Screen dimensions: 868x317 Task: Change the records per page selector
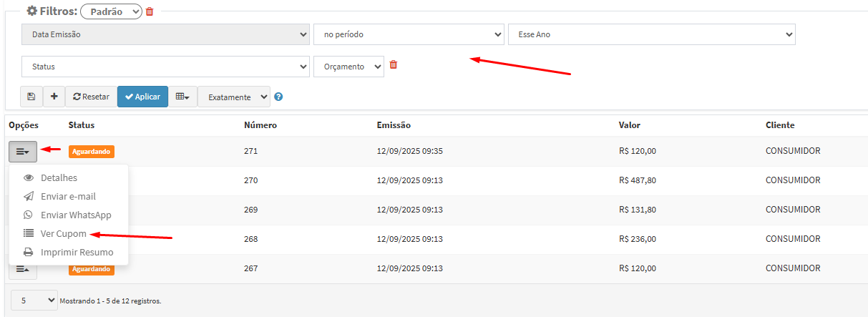pyautogui.click(x=34, y=301)
